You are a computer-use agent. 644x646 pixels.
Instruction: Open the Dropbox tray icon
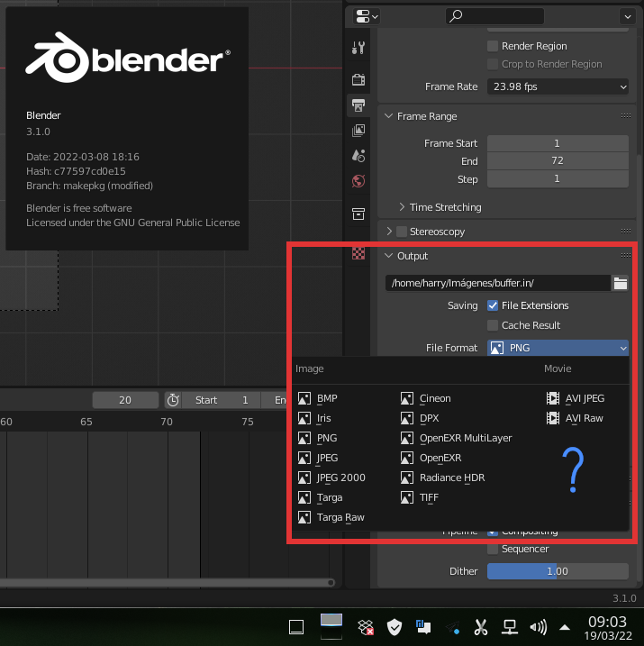pyautogui.click(x=366, y=627)
